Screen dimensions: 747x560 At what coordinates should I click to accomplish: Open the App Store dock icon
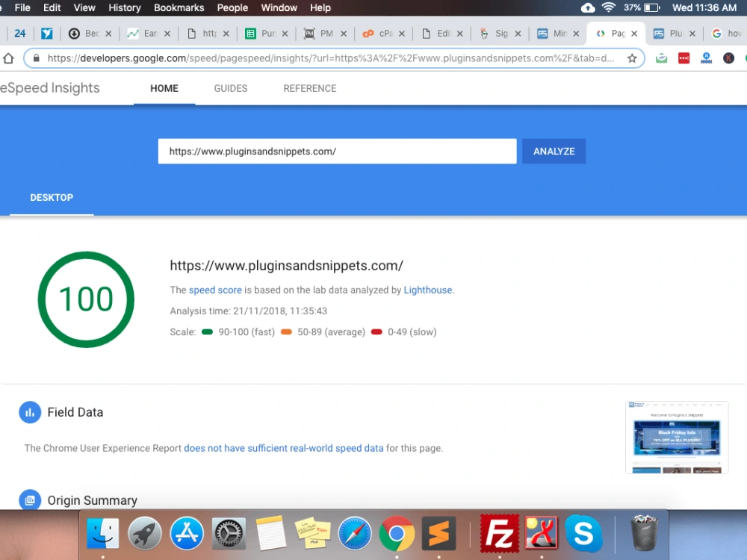pos(187,533)
